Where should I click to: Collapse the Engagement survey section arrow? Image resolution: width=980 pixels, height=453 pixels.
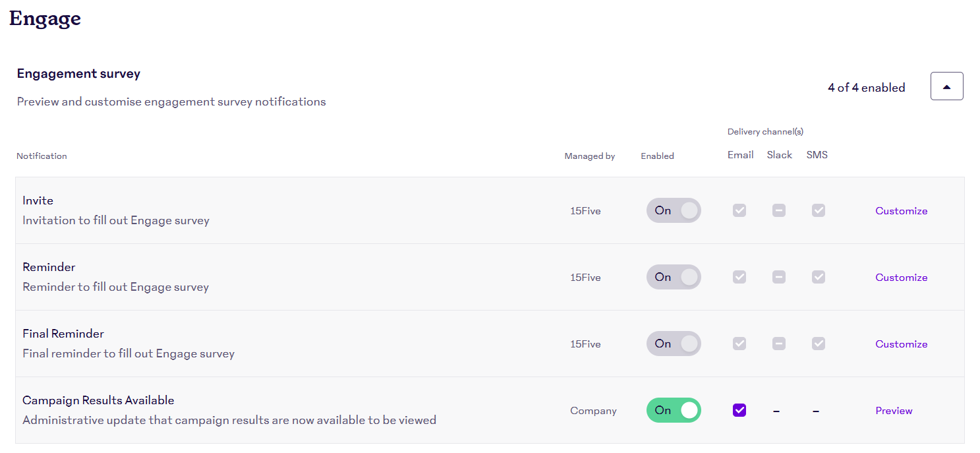(x=946, y=86)
